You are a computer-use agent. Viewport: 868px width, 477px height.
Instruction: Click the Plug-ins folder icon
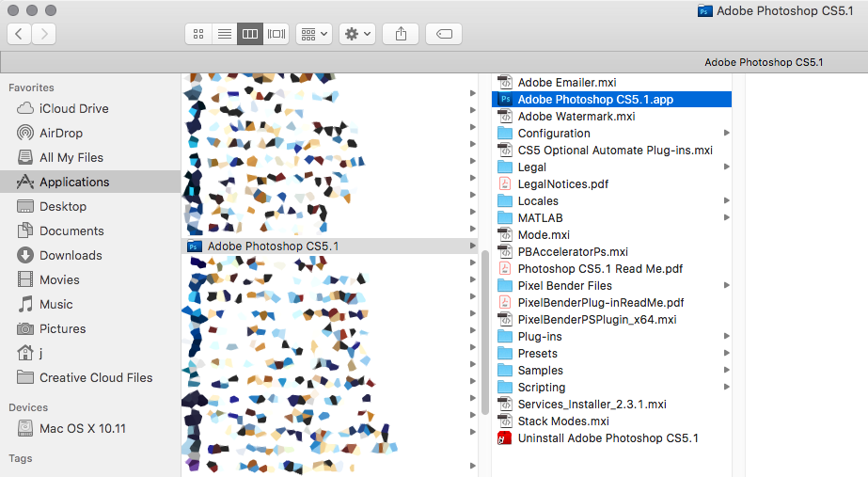505,336
